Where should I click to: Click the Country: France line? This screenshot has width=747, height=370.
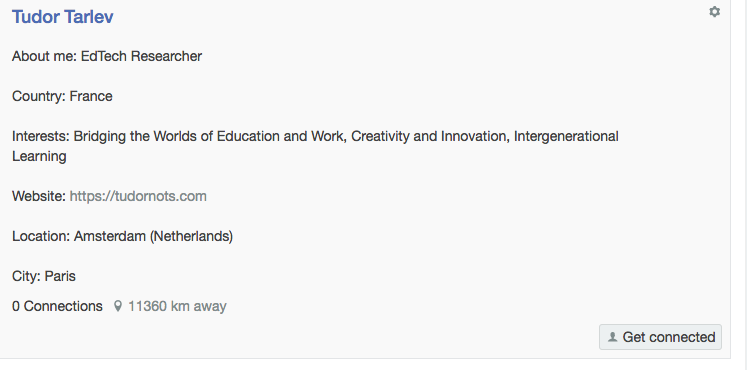[62, 96]
